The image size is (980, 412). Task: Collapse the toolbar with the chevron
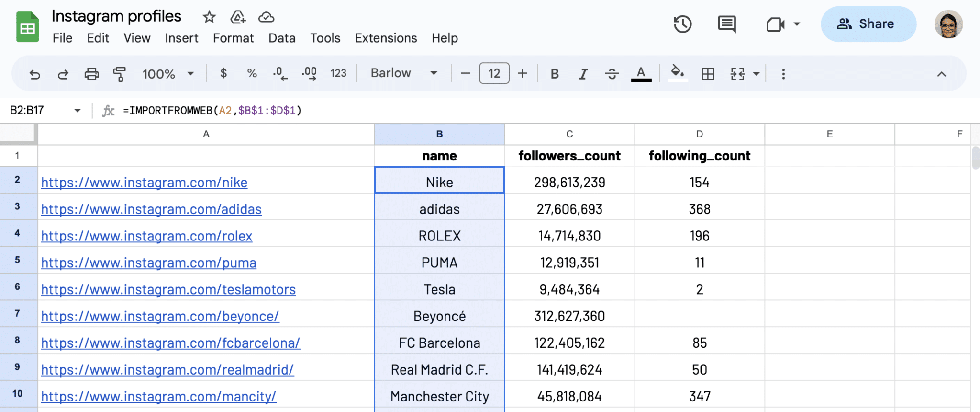[x=941, y=74]
